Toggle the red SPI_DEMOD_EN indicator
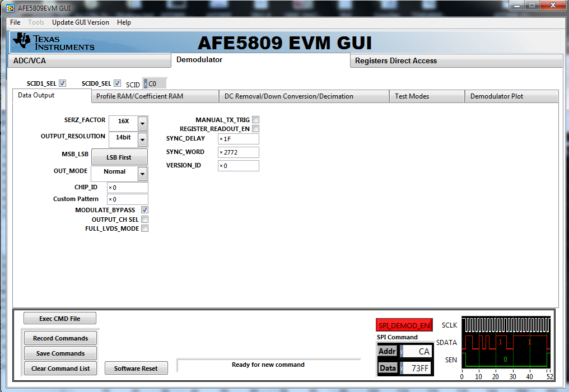Image resolution: width=569 pixels, height=392 pixels. click(x=404, y=325)
